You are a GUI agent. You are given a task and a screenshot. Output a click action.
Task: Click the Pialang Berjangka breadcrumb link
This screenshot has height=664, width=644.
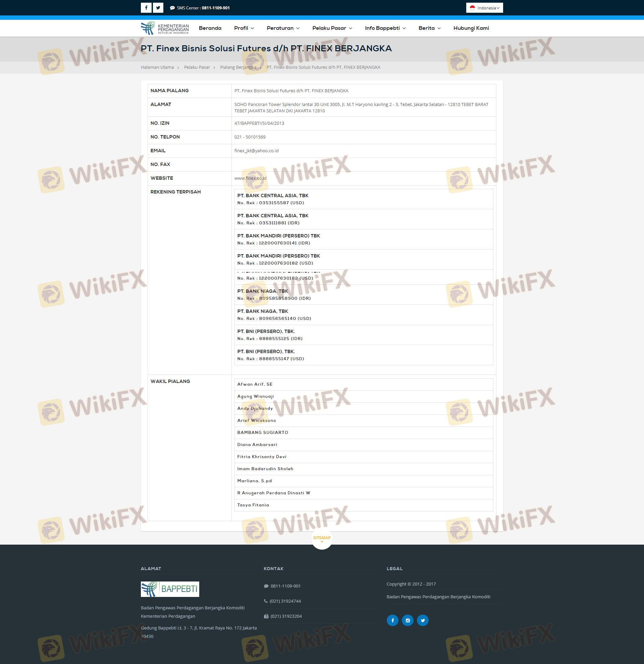click(238, 67)
